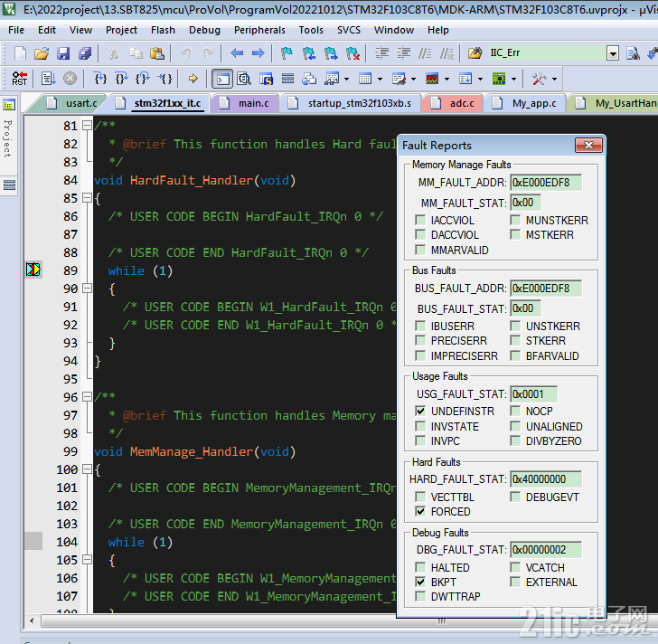This screenshot has width=658, height=644.
Task: Toggle the DIVBYZERO checkbox
Action: (515, 440)
